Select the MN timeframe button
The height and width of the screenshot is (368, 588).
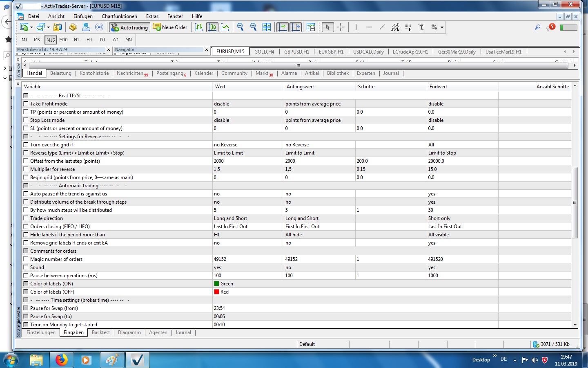tap(129, 40)
